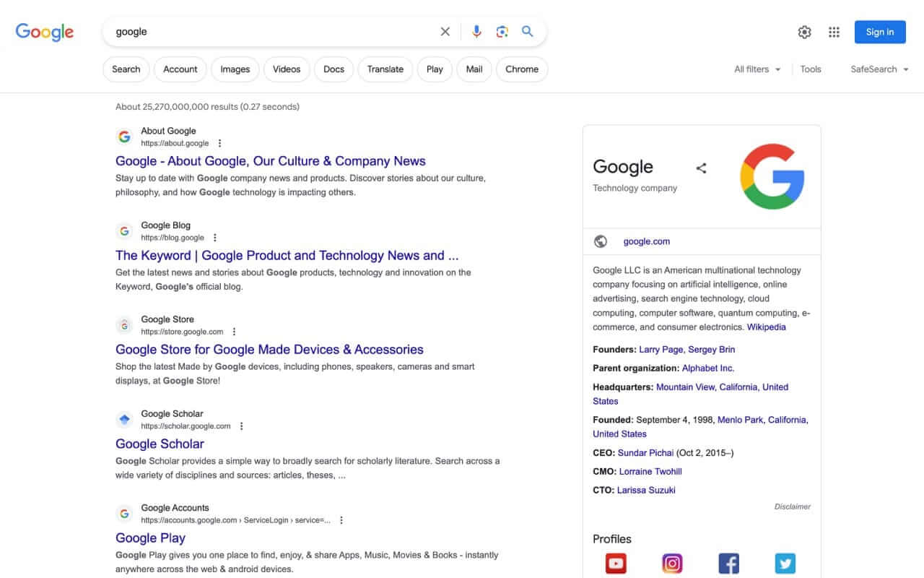Open Google's Instagram profile icon
This screenshot has width=924, height=578.
point(672,564)
